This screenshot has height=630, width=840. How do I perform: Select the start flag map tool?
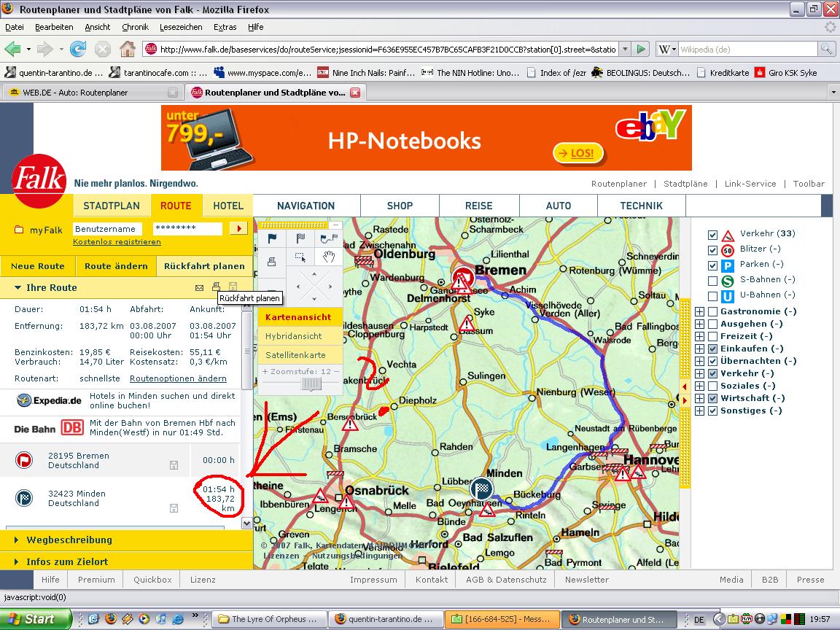coord(271,239)
